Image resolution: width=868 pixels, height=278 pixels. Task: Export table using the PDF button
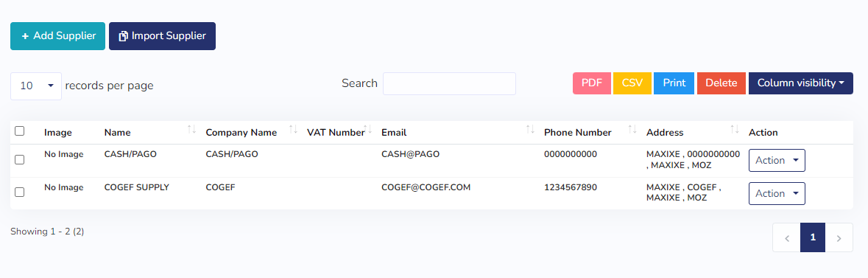tap(592, 83)
